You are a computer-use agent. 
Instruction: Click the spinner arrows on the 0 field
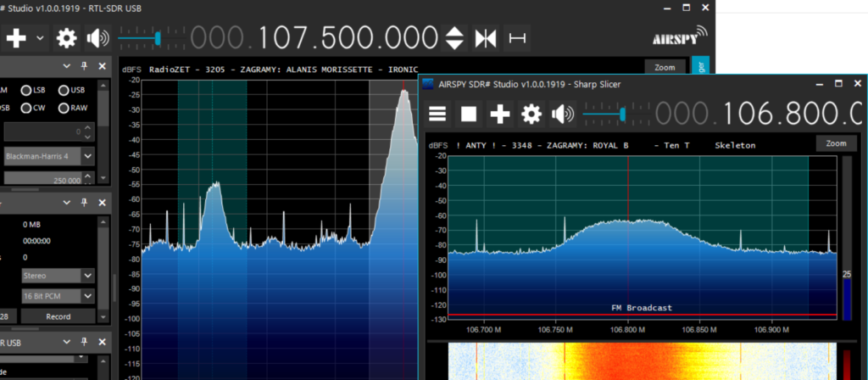[x=88, y=131]
